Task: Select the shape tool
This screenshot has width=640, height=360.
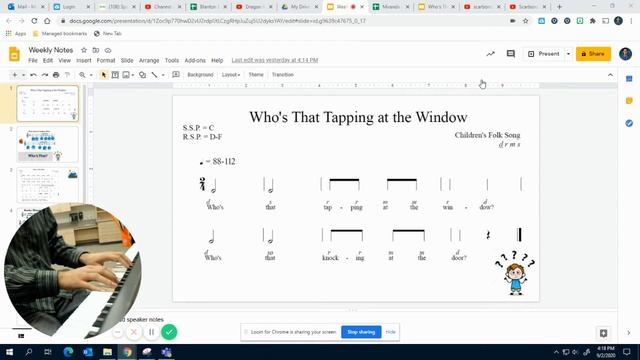Action: (142, 75)
